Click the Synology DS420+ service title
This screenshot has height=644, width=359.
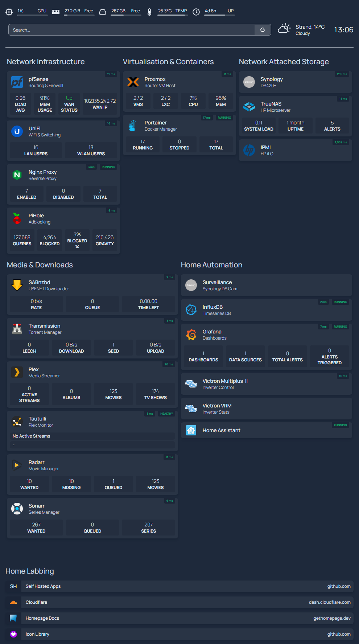pyautogui.click(x=272, y=79)
